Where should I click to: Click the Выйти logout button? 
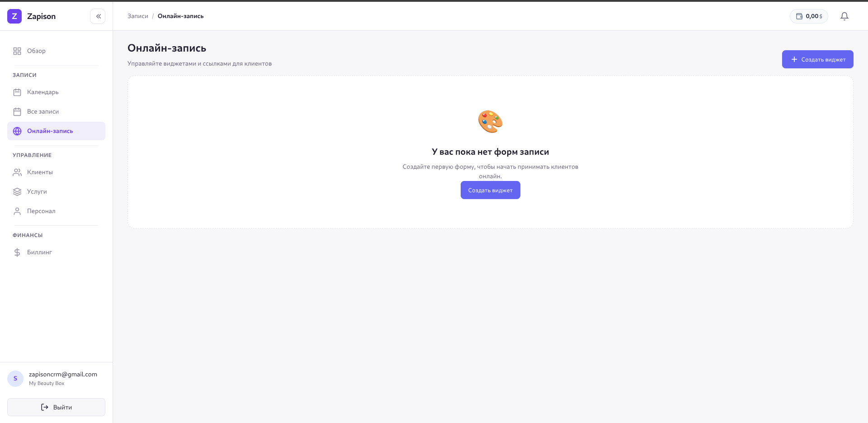tap(56, 407)
